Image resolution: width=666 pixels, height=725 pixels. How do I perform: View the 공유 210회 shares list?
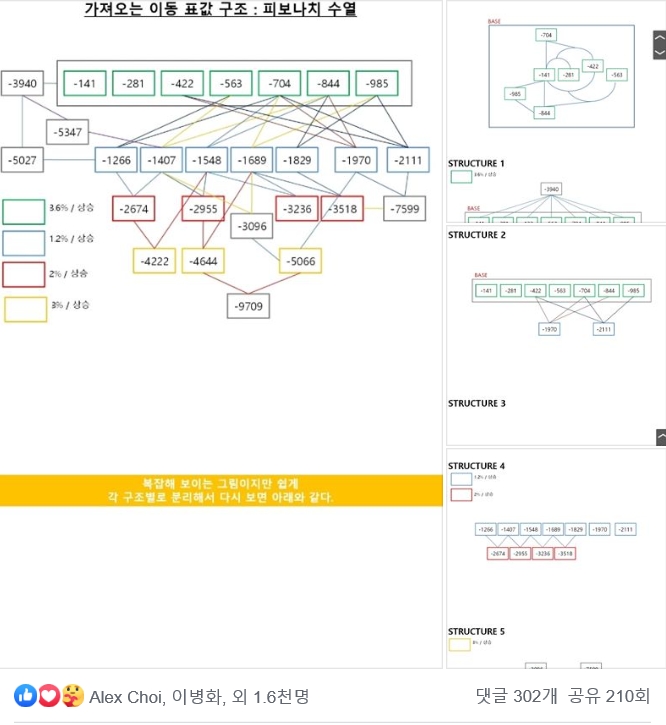click(609, 697)
